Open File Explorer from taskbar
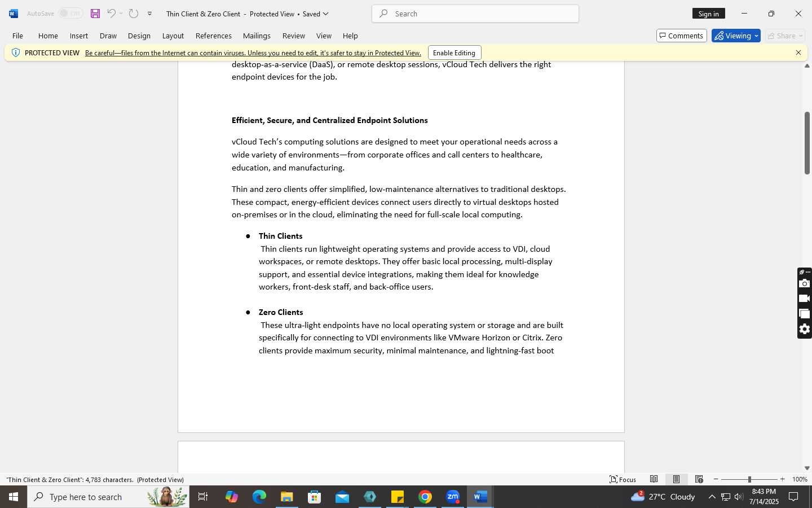Image resolution: width=812 pixels, height=508 pixels. coord(286,497)
